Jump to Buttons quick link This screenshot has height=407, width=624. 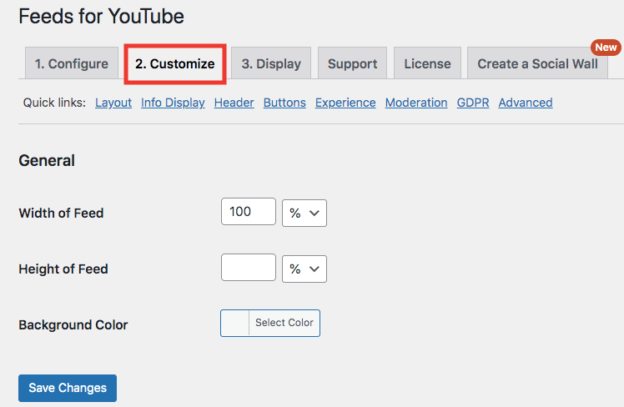pyautogui.click(x=285, y=103)
